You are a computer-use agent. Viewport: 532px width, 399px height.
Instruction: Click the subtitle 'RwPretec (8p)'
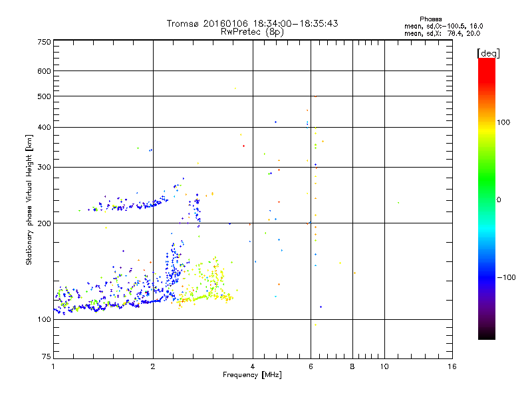pyautogui.click(x=252, y=32)
